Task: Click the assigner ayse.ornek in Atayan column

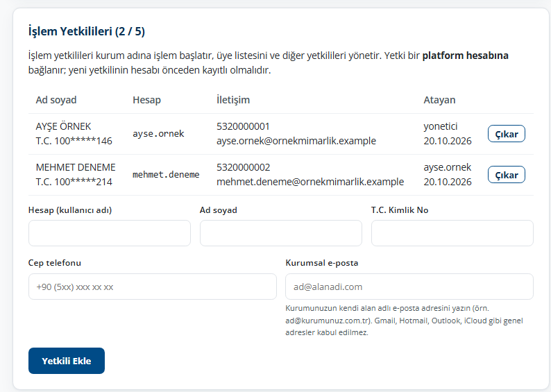Action: click(x=448, y=167)
